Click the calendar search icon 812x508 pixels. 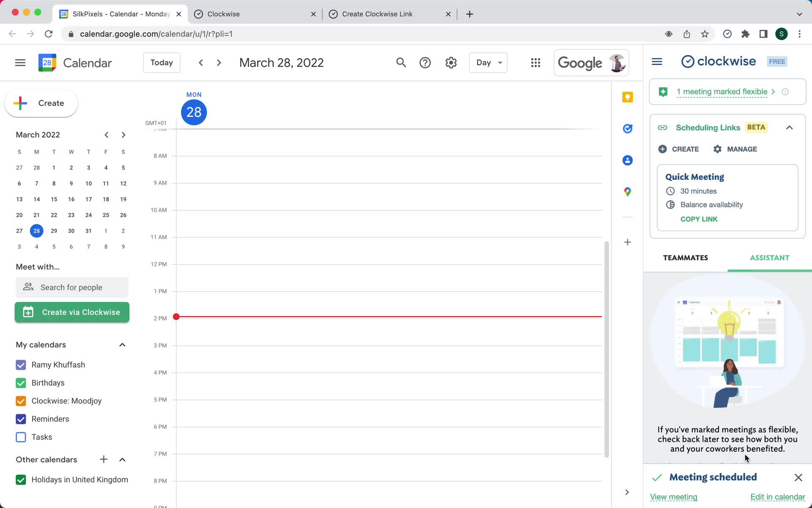(402, 63)
